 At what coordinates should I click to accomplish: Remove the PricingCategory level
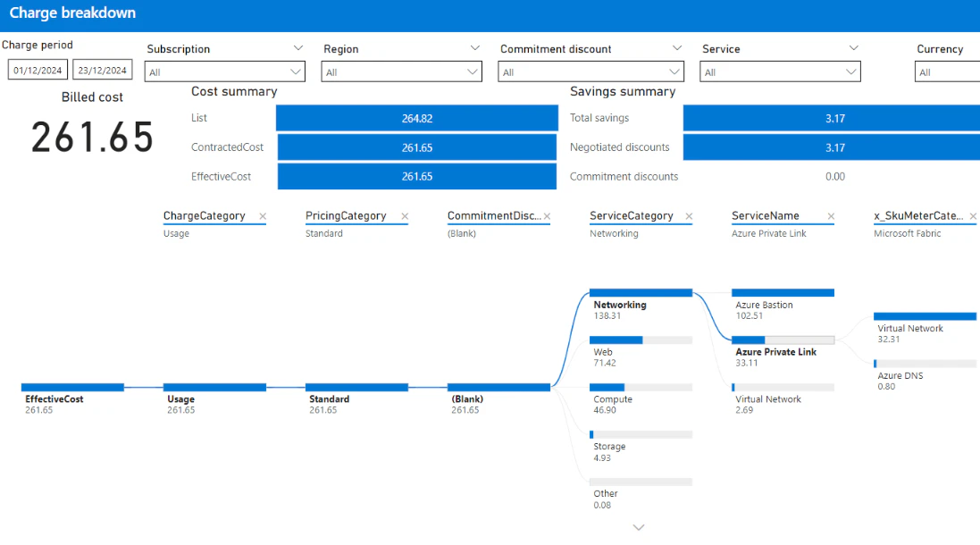pyautogui.click(x=405, y=216)
